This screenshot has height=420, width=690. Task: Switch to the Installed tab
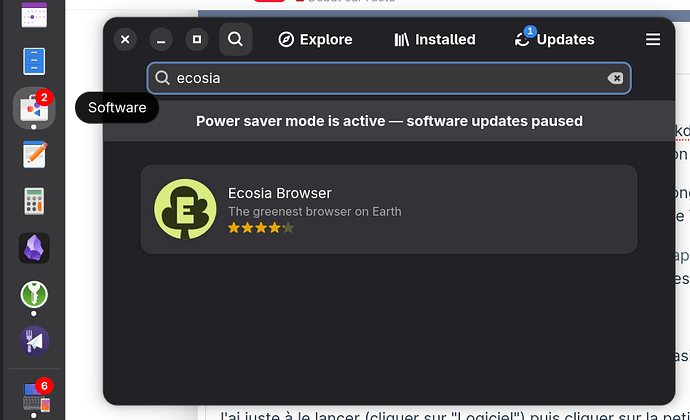coord(435,40)
